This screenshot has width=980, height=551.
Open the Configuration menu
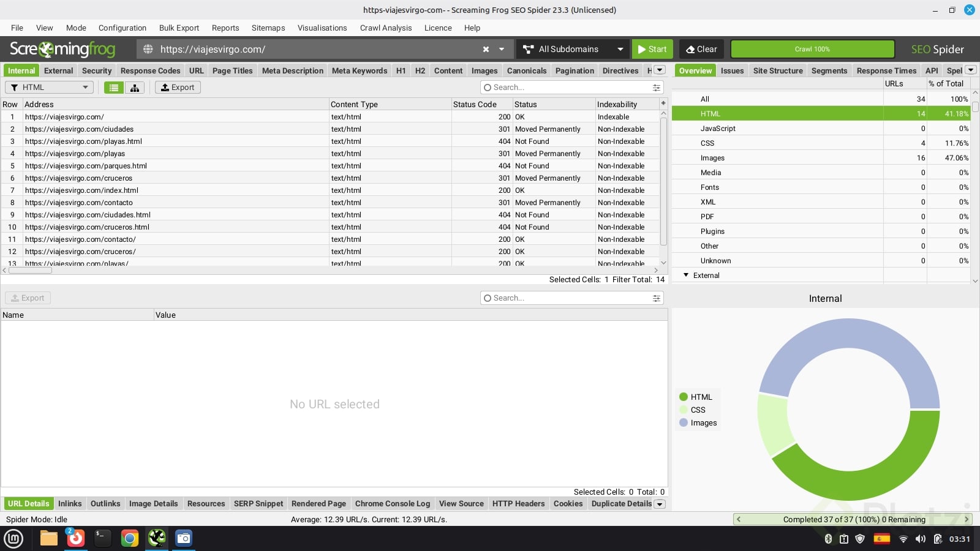click(x=123, y=28)
